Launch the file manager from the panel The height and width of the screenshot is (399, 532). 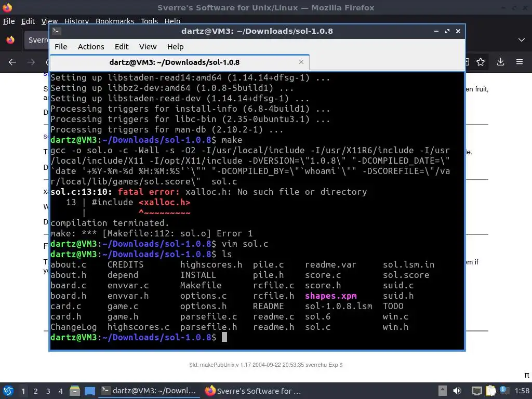(x=75, y=391)
